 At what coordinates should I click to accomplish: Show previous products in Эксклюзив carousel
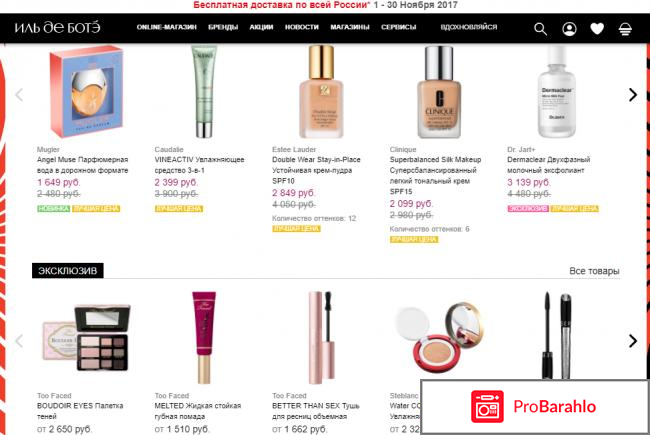click(19, 341)
